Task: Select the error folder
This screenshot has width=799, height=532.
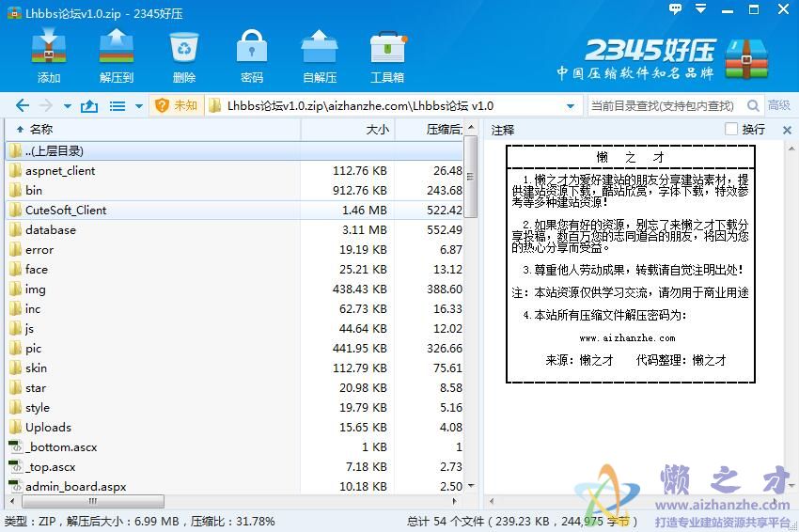Action: click(x=234, y=250)
